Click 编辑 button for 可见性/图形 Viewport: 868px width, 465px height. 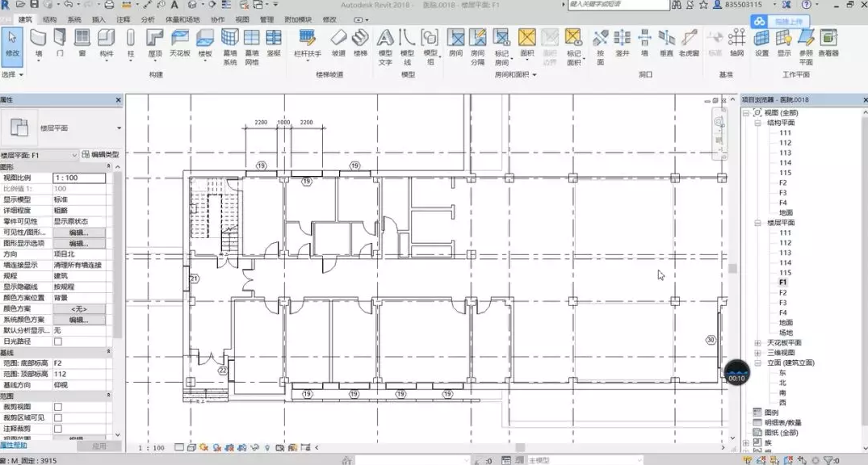(79, 232)
